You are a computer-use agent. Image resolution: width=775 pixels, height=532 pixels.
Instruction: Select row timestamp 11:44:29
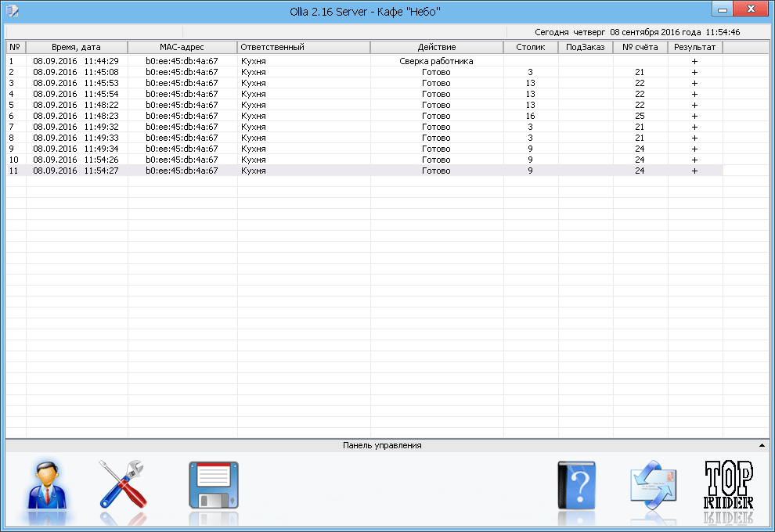(76, 61)
